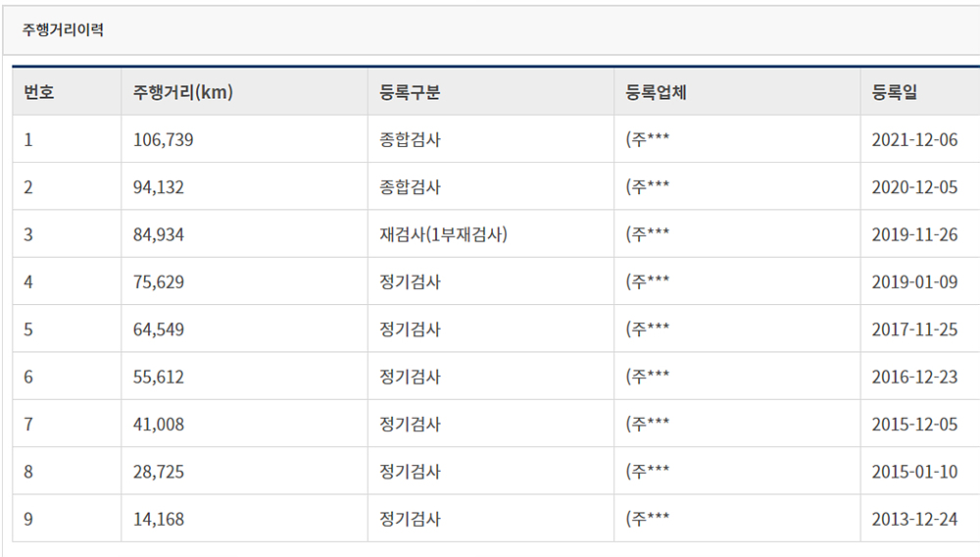
Task: Click the 14,168 mileage cell
Action: tap(159, 520)
